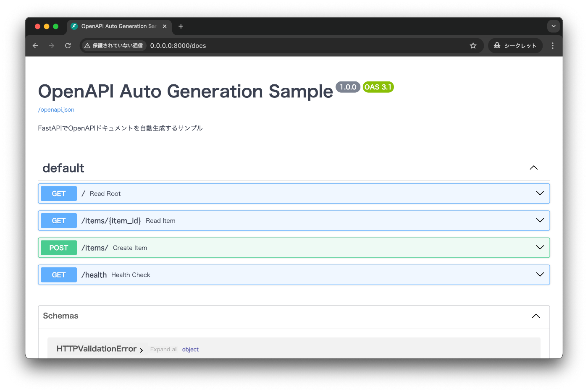Screen dimensions: 588x392
Task: Open the tab search dropdown arrow
Action: coord(554,26)
